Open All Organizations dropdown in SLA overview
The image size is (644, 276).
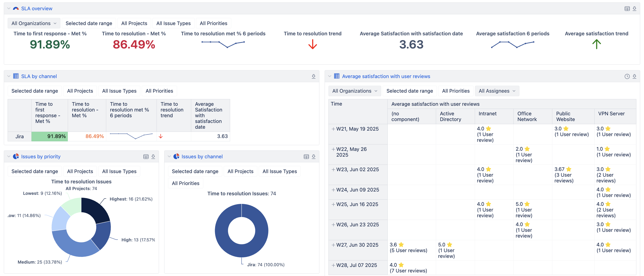(34, 23)
